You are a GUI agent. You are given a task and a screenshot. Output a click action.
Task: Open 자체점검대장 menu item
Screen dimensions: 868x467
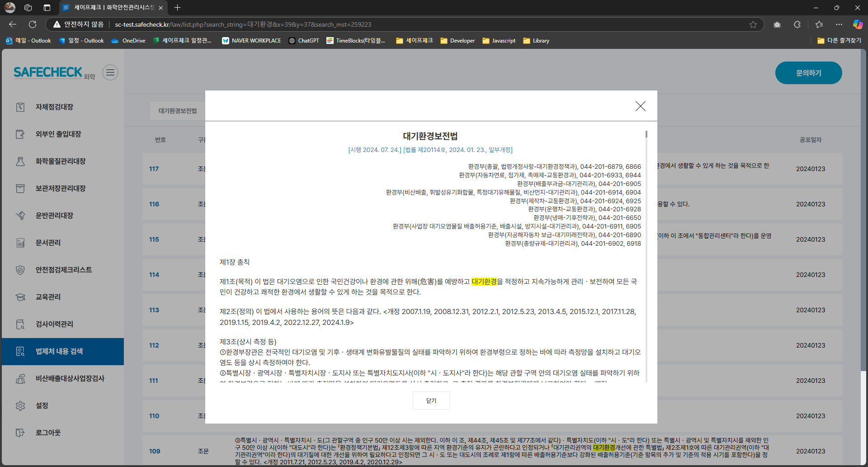63,107
